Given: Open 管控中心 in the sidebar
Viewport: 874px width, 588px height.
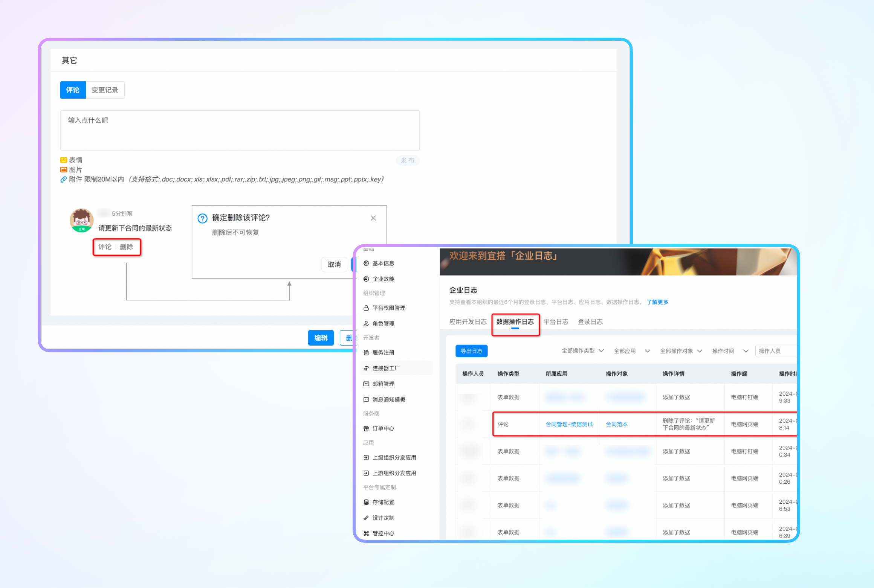Looking at the screenshot, I should click(383, 533).
